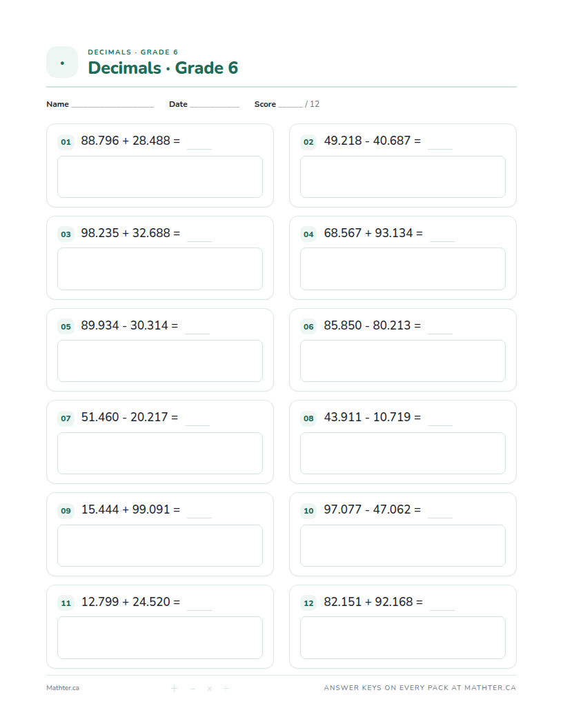Select the equation "89.934 - 30.314 ="
Image resolution: width=563 pixels, height=728 pixels.
tap(130, 325)
